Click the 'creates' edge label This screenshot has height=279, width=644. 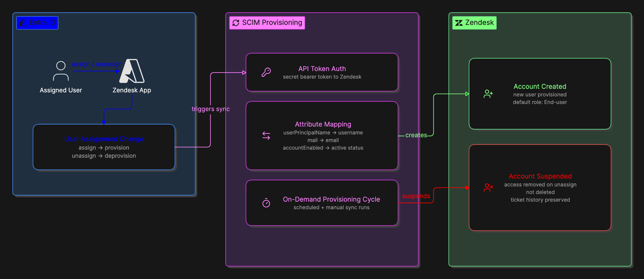(416, 135)
